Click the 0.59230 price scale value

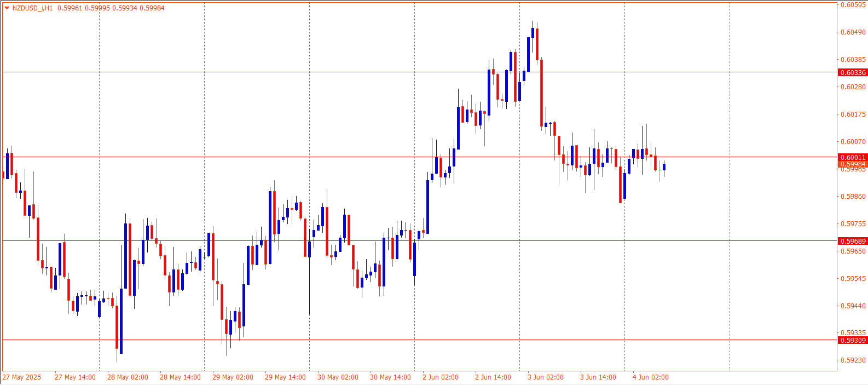click(x=853, y=360)
